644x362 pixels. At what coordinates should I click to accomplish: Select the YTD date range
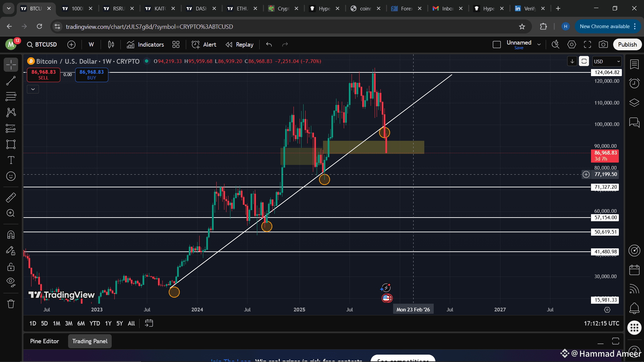(x=95, y=323)
